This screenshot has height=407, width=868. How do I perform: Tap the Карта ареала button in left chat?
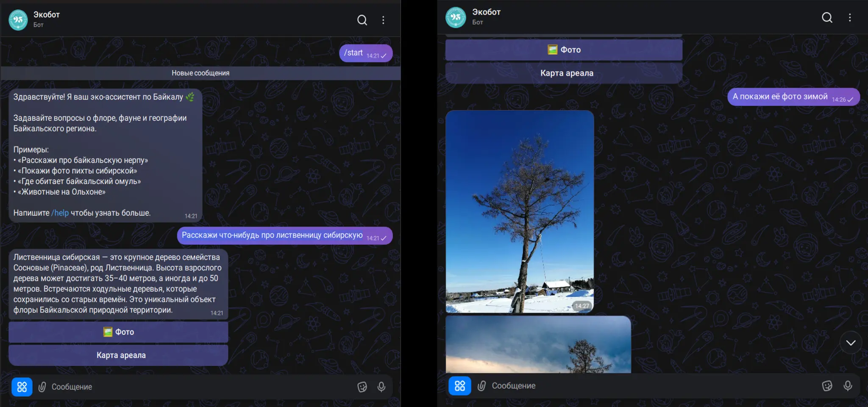click(118, 355)
